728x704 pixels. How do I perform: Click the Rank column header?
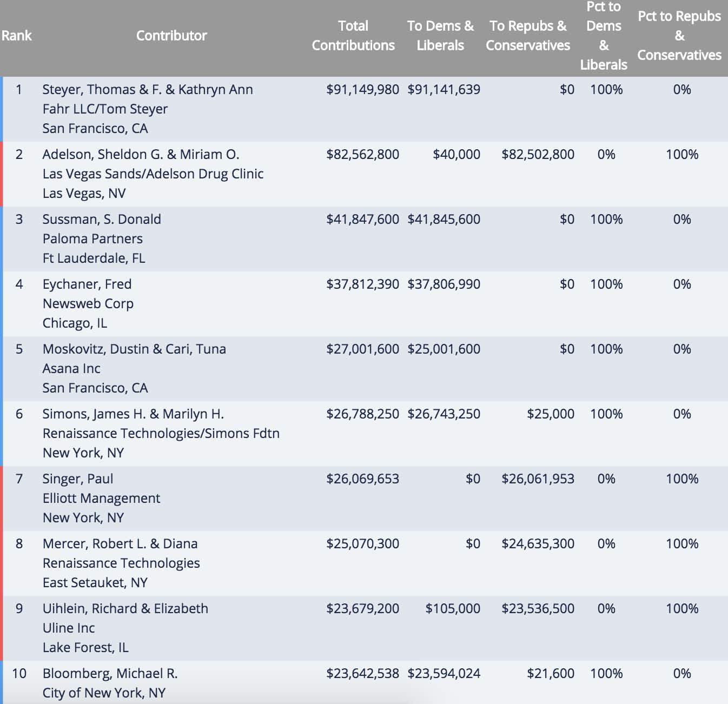coord(17,36)
